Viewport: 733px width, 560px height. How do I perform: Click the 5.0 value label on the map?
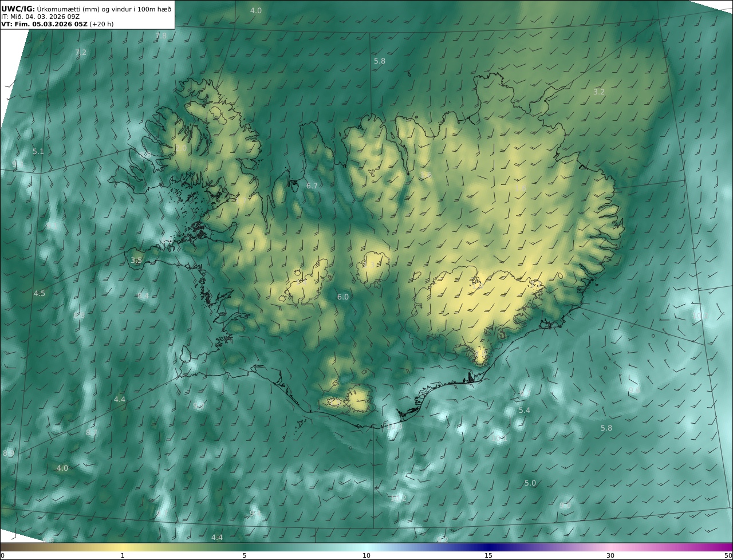tap(530, 483)
